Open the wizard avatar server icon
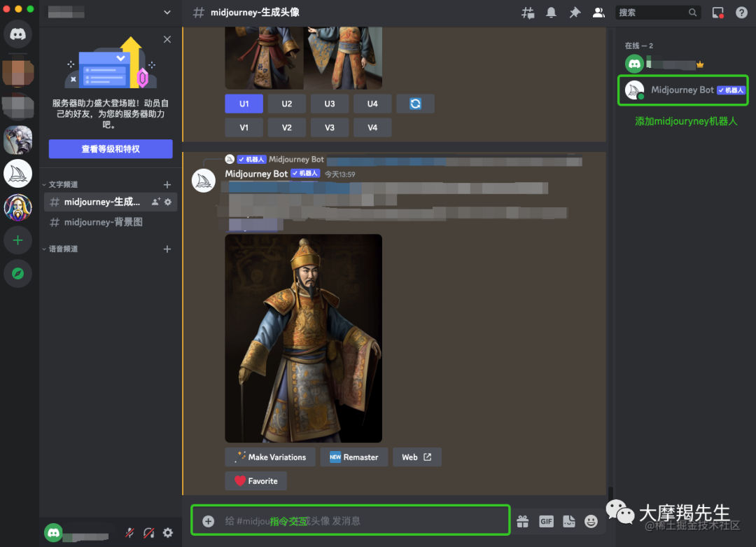Image resolution: width=756 pixels, height=547 pixels. [17, 208]
